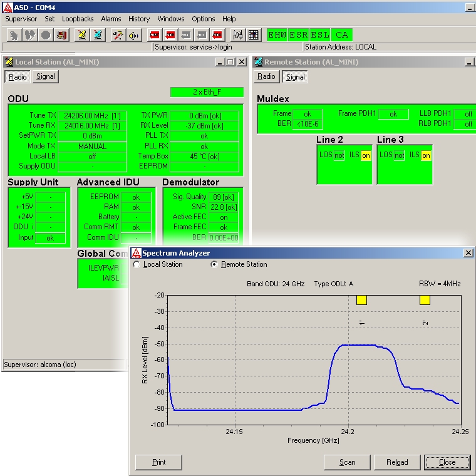Open local station via yellow dish icon
Image resolution: width=476 pixels, height=476 pixels.
point(82,35)
